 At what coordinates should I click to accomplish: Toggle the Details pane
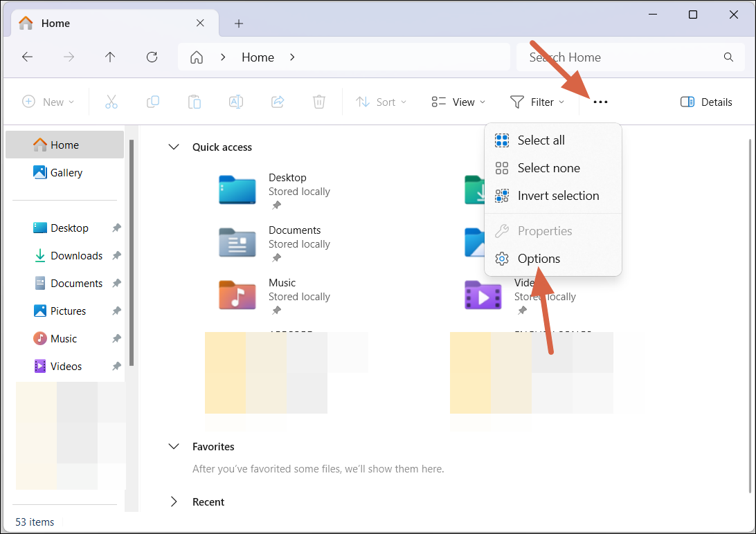706,102
